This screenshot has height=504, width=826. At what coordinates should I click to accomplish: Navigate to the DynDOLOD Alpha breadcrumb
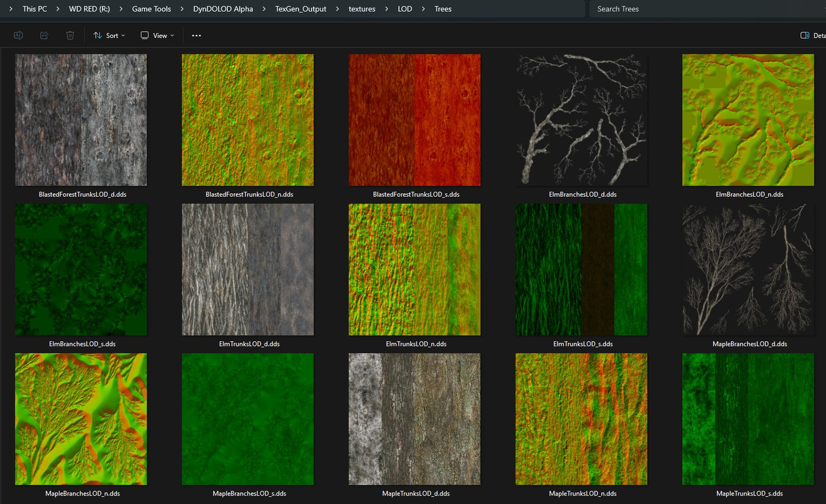(x=223, y=9)
